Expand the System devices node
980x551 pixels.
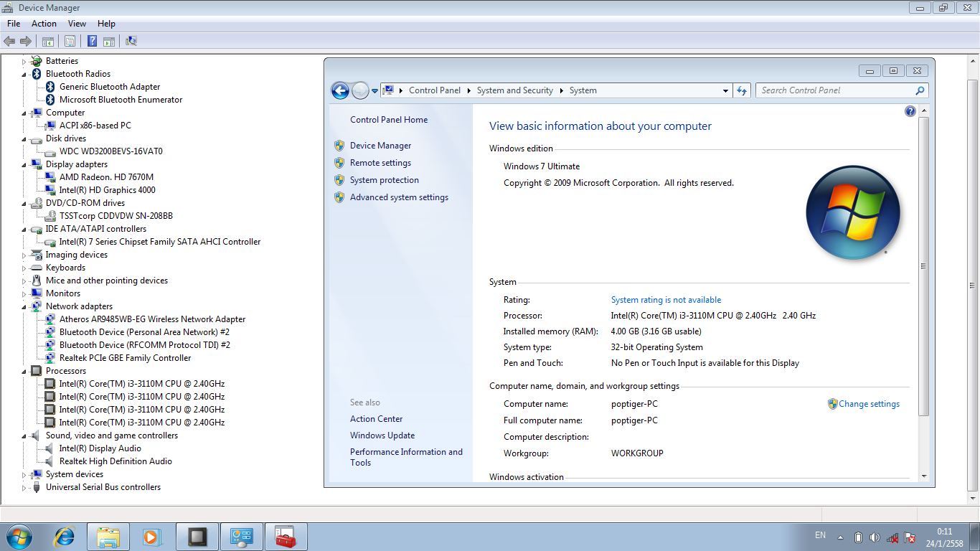pos(24,475)
